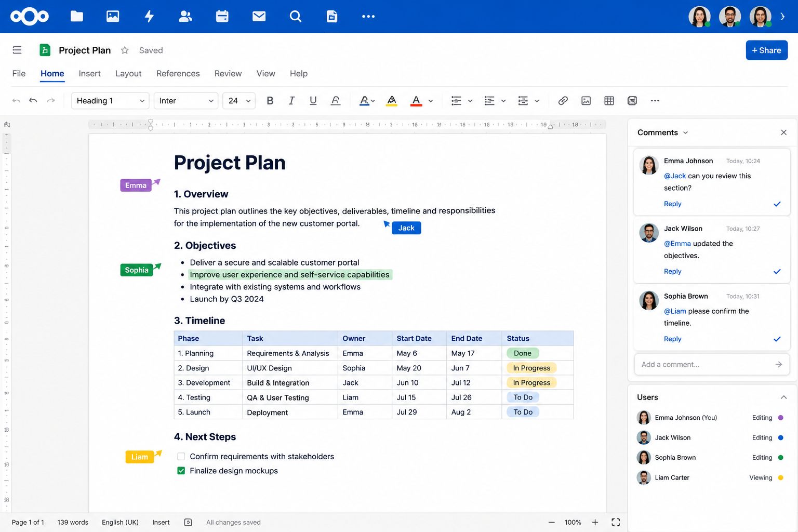Switch to the Review tab

(x=228, y=73)
